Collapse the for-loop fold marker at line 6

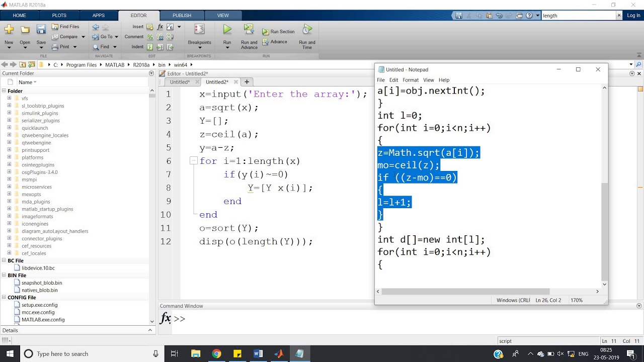(193, 161)
